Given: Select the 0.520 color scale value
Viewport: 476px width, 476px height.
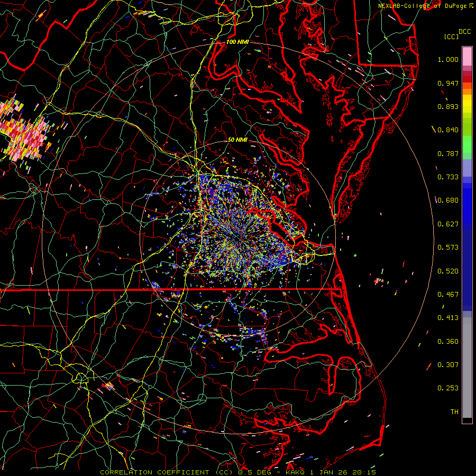Looking at the screenshot, I should click(x=448, y=271).
